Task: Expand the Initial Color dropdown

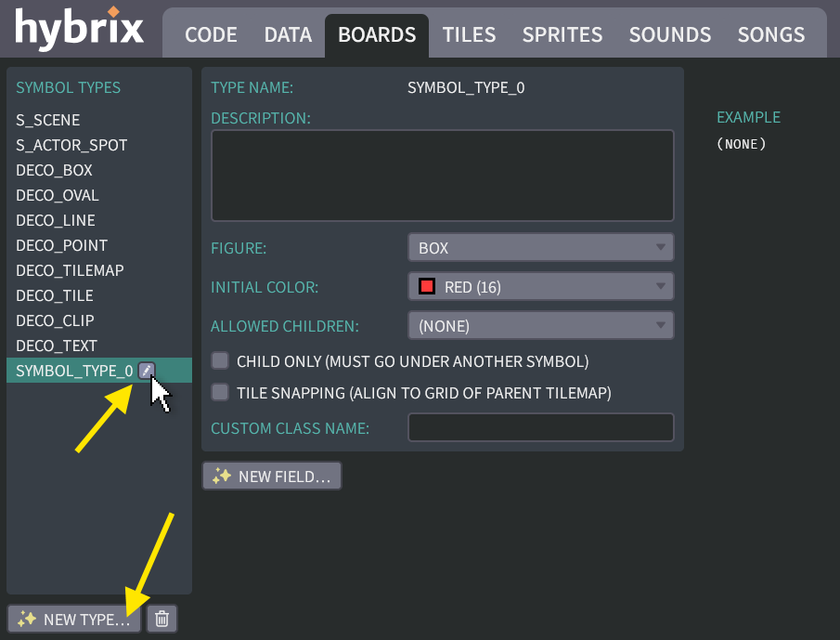Action: click(x=540, y=287)
